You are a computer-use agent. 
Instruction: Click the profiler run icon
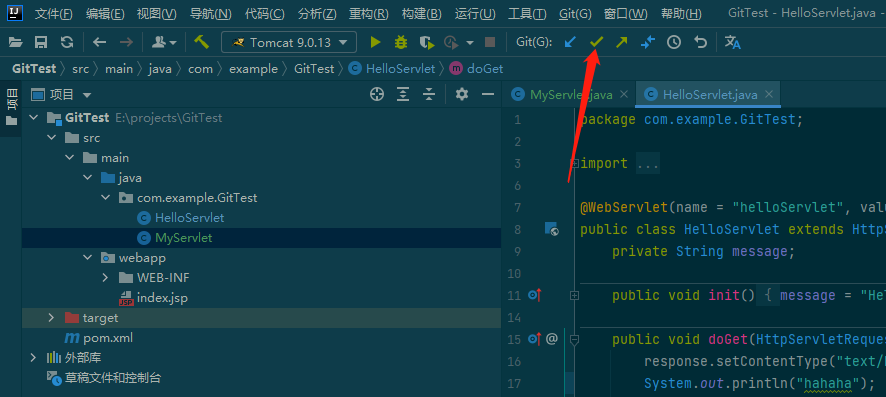click(x=451, y=42)
